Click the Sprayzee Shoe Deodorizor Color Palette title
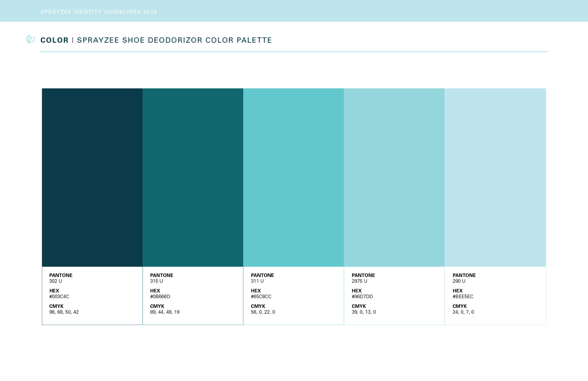 174,40
